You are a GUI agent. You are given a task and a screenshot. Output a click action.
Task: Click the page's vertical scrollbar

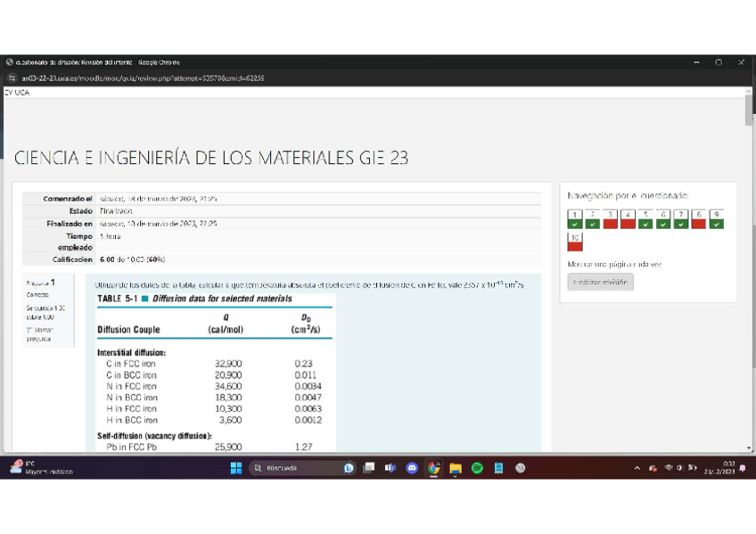(x=749, y=267)
